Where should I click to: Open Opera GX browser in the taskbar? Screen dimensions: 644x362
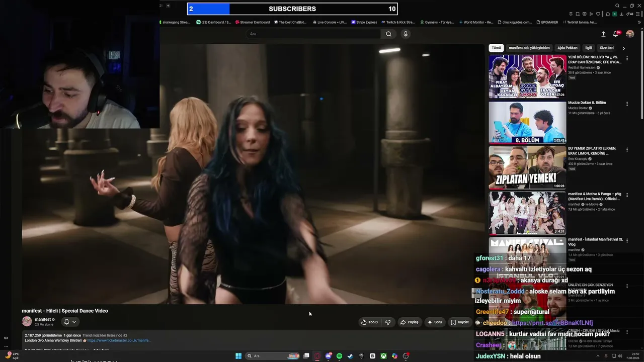click(317, 356)
